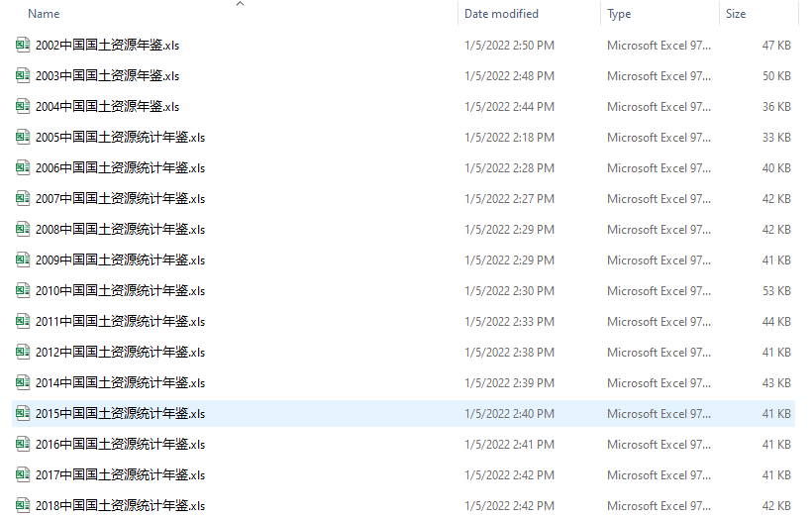Click the date 1/5/2022 2:38 PM
Image resolution: width=812 pixels, height=519 pixels.
click(x=510, y=352)
